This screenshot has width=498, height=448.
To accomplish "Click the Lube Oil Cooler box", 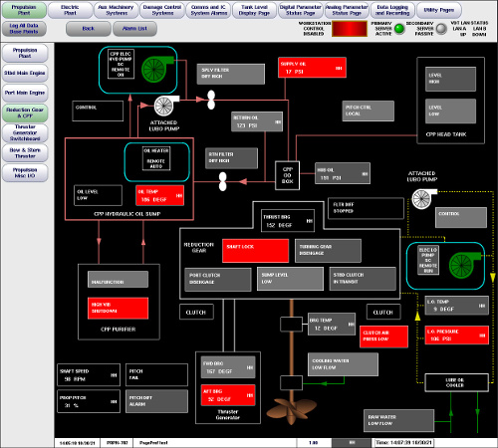I will (457, 382).
